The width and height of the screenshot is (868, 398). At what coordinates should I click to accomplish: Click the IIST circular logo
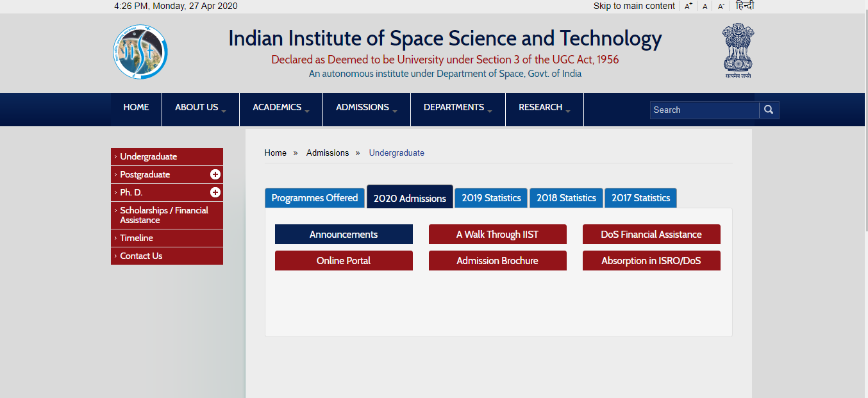pyautogui.click(x=140, y=52)
